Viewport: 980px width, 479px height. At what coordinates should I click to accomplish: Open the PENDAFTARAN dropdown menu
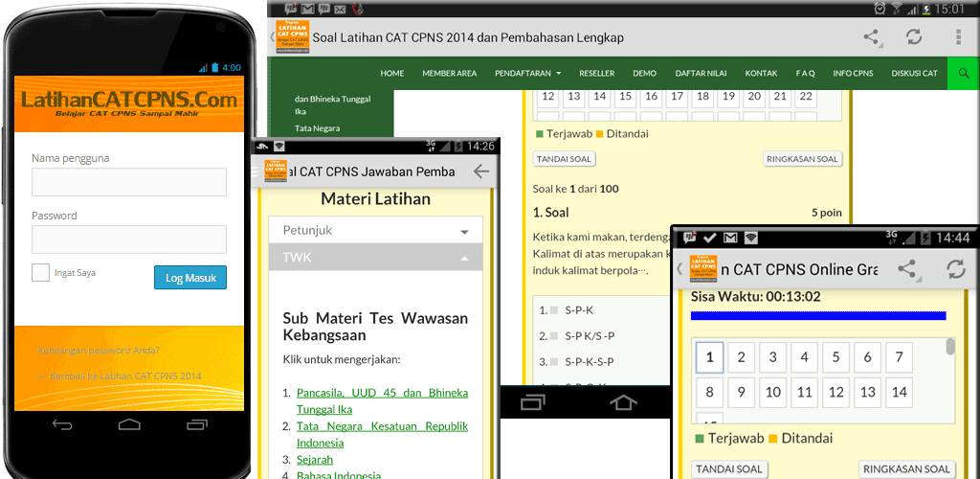pos(527,73)
